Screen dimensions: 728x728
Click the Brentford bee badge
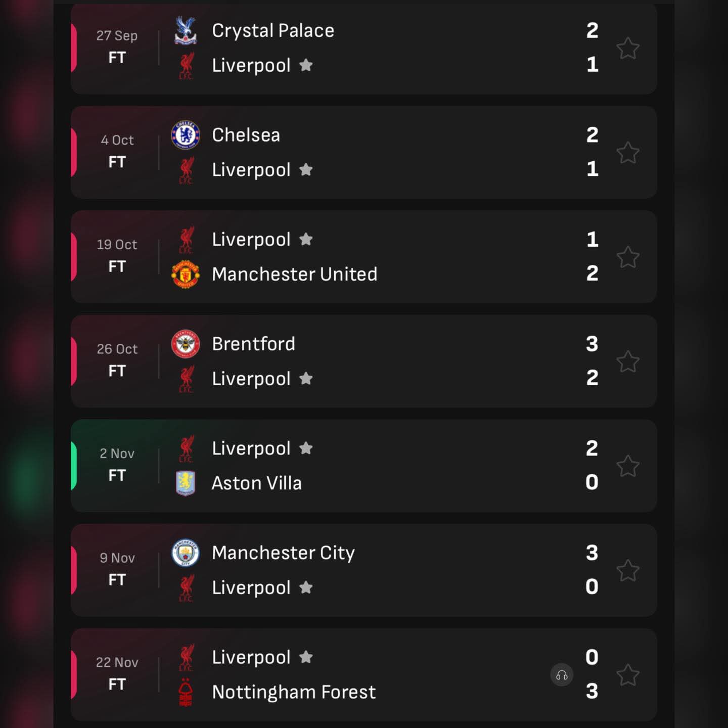click(186, 344)
